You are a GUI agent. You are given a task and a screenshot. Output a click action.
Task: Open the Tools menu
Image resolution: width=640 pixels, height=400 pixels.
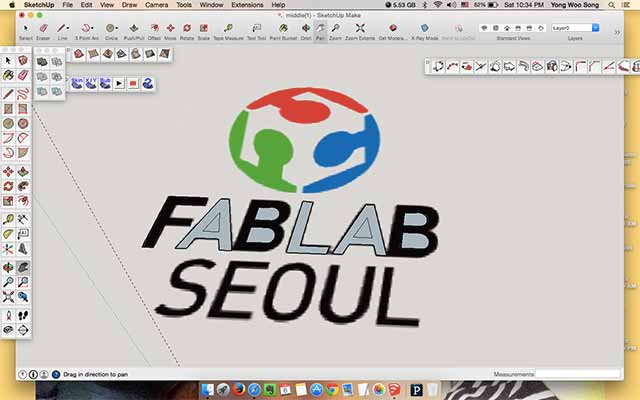pyautogui.click(x=184, y=5)
